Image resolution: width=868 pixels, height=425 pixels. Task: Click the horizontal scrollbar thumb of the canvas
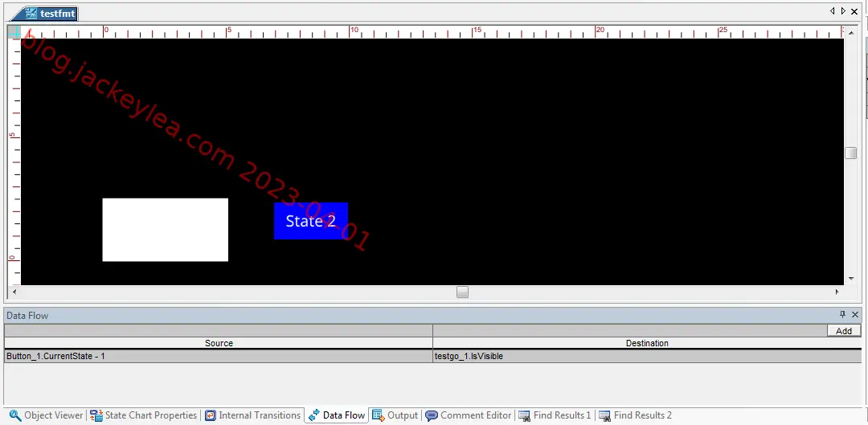tap(462, 292)
